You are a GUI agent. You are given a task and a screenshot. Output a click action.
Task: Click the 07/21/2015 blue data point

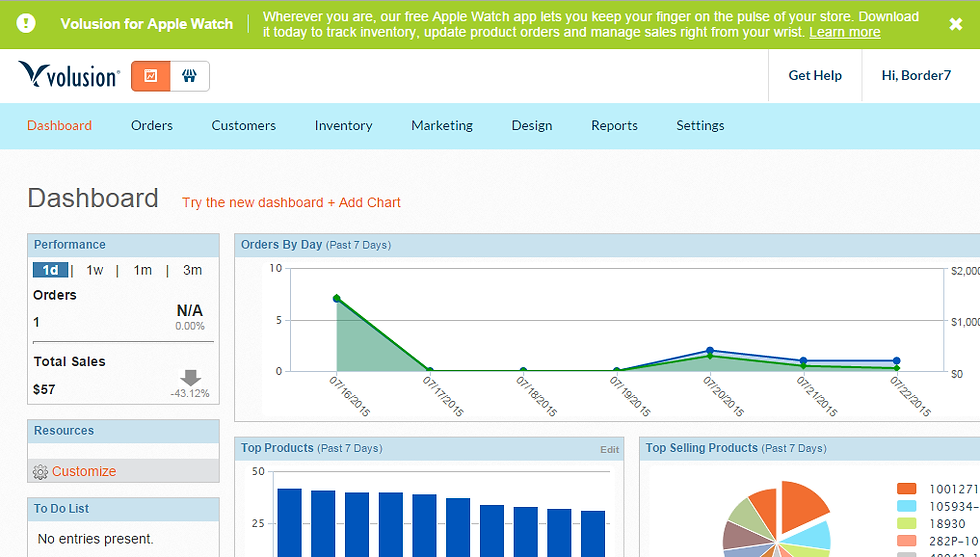803,361
